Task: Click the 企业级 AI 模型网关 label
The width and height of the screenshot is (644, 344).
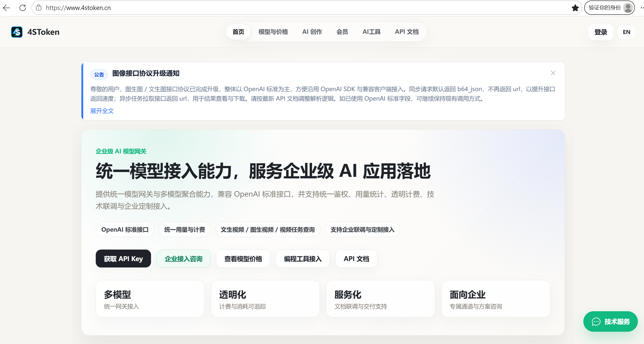Action: 121,151
